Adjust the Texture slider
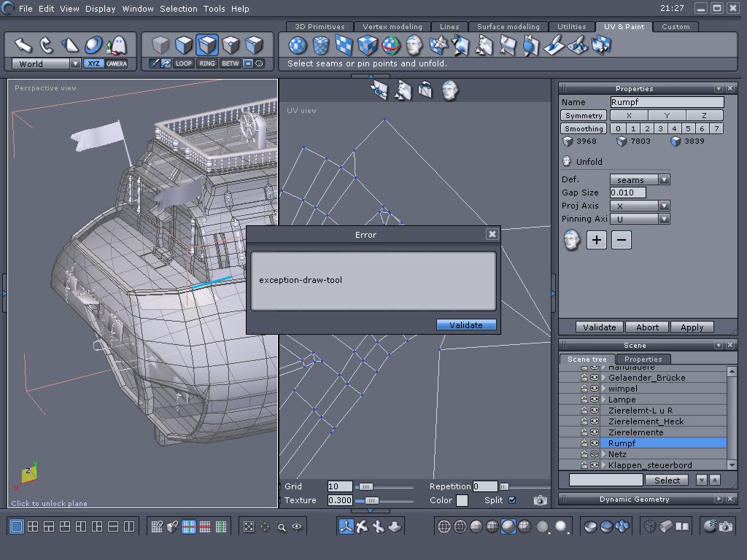Viewport: 747px width, 560px height. (371, 500)
